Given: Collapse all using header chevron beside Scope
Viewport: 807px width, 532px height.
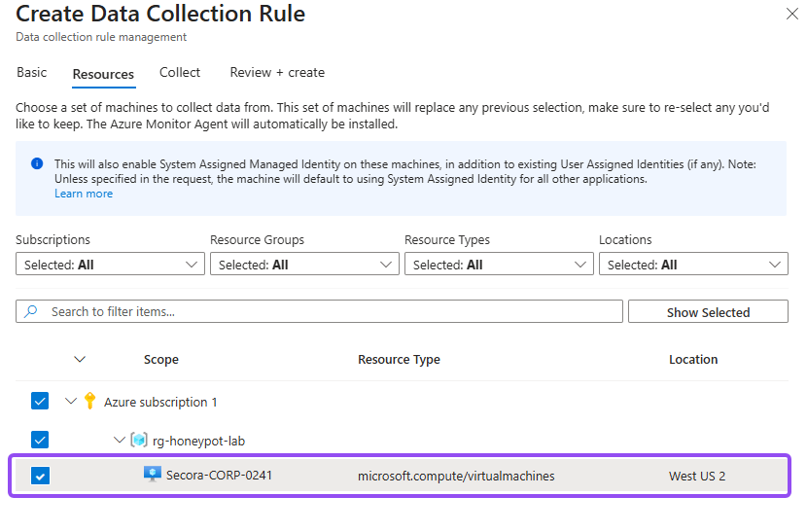Looking at the screenshot, I should 80,359.
